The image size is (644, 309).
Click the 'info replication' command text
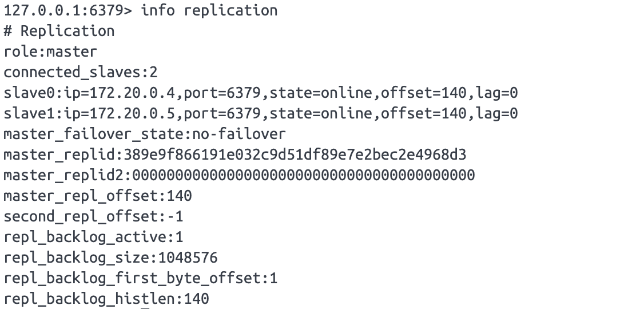pyautogui.click(x=209, y=11)
